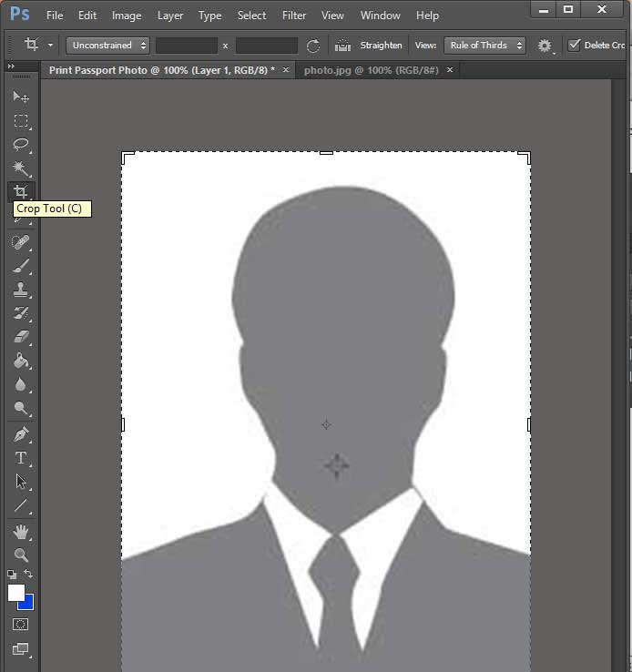
Task: Click the left-middle crop edge handle
Action: 123,424
